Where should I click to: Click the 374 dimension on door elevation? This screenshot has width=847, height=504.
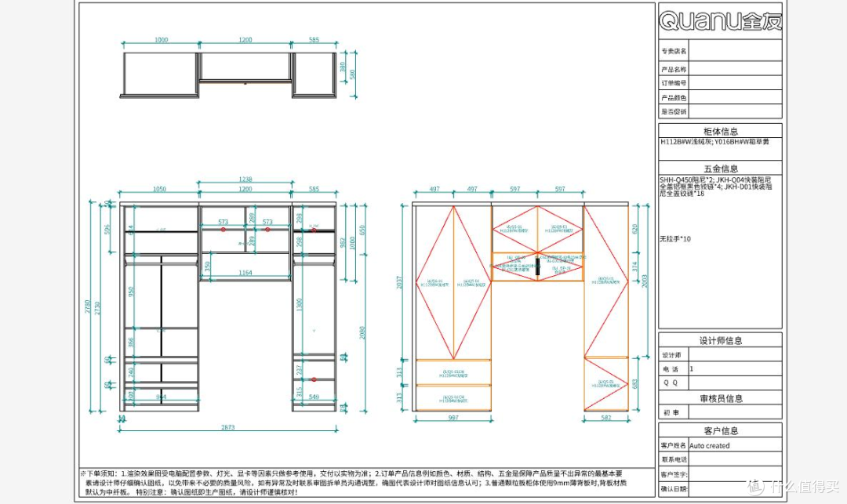pos(635,267)
